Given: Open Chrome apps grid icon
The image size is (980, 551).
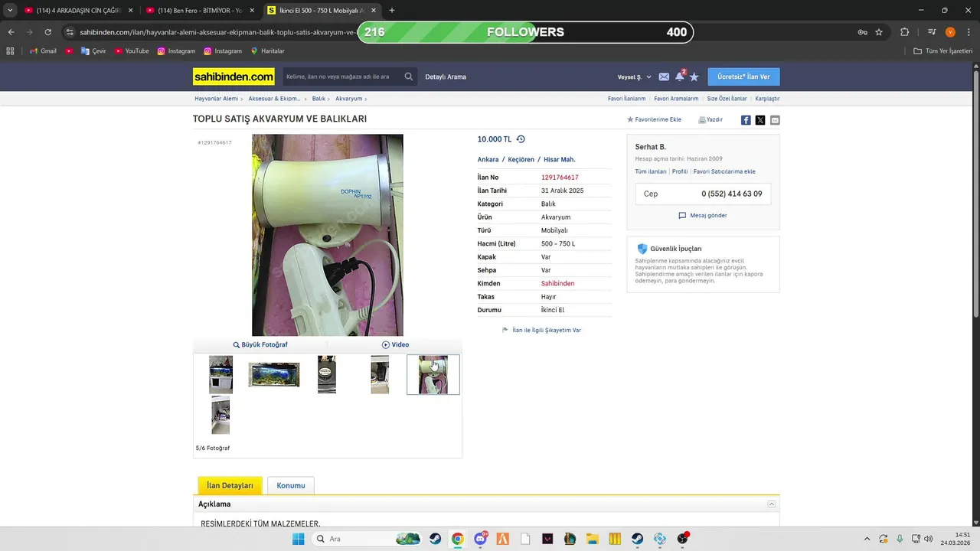Looking at the screenshot, I should 10,51.
